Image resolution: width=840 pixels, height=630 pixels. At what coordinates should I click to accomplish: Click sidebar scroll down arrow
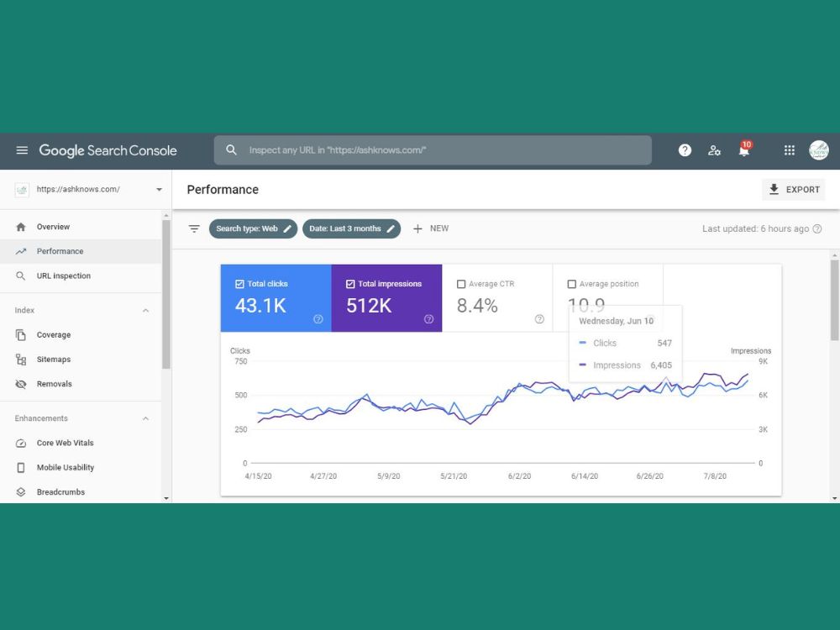point(166,498)
